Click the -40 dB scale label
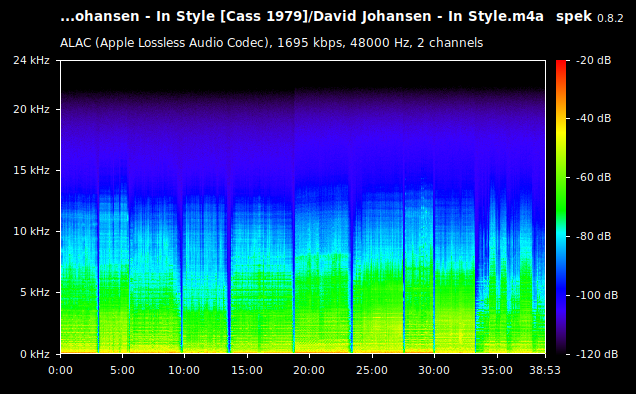Image resolution: width=636 pixels, height=394 pixels. point(593,118)
